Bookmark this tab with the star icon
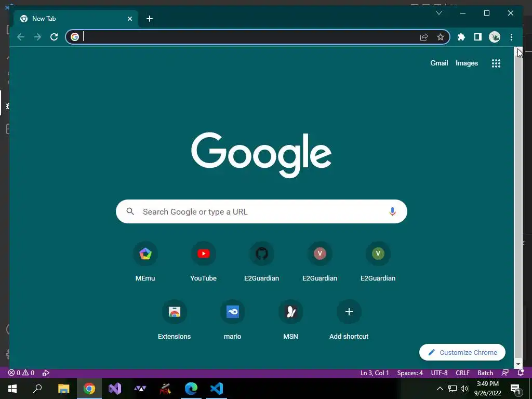 (x=441, y=37)
